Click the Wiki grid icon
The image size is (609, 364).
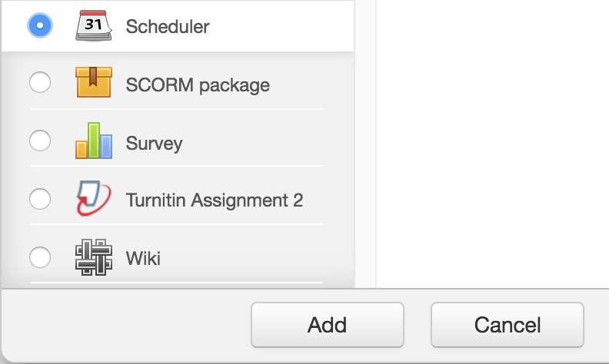[94, 257]
